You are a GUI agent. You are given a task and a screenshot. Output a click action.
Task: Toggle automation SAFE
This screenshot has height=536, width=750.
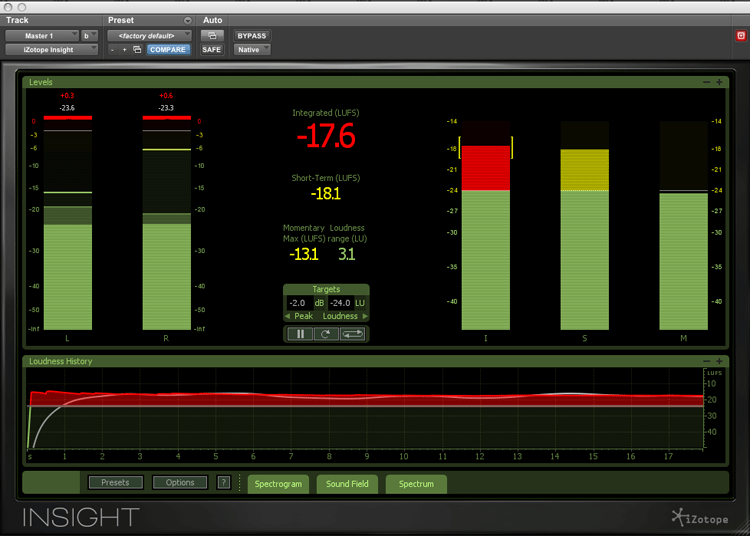(211, 50)
